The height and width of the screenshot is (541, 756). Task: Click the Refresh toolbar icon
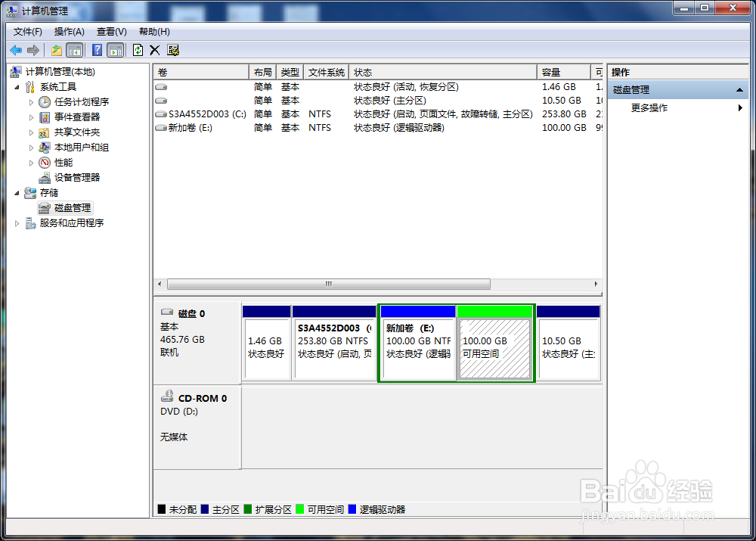[x=138, y=50]
